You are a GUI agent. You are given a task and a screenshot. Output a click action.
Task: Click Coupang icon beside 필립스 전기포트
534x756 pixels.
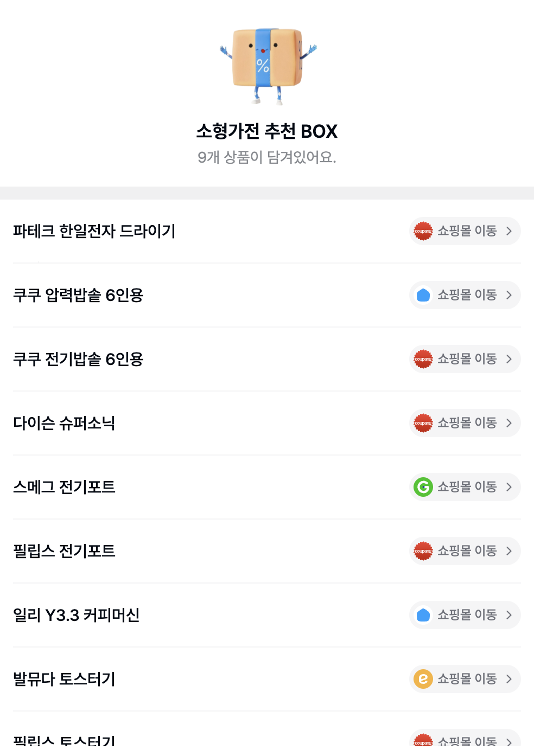[423, 551]
